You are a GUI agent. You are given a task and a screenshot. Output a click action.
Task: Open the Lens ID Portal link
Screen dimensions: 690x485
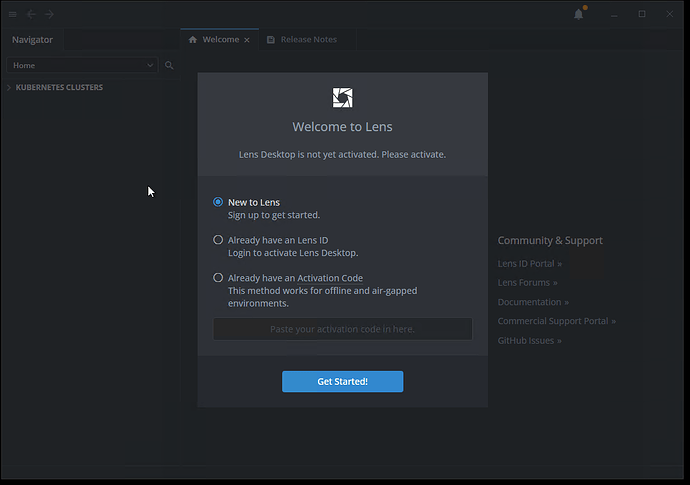coord(529,264)
